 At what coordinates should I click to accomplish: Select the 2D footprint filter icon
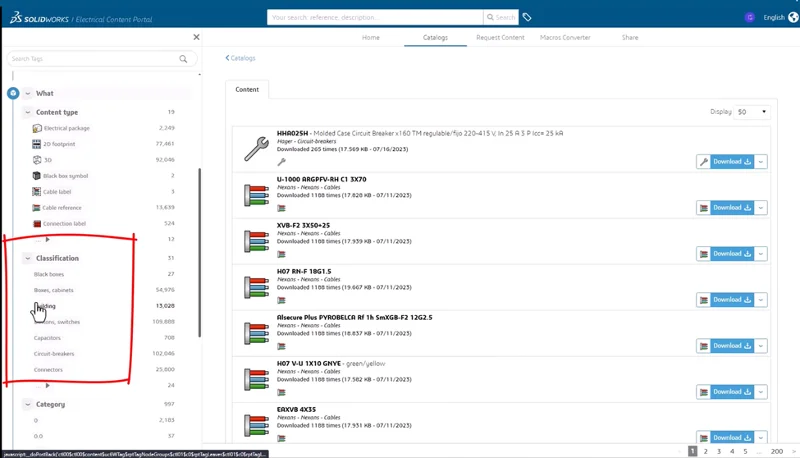click(37, 144)
